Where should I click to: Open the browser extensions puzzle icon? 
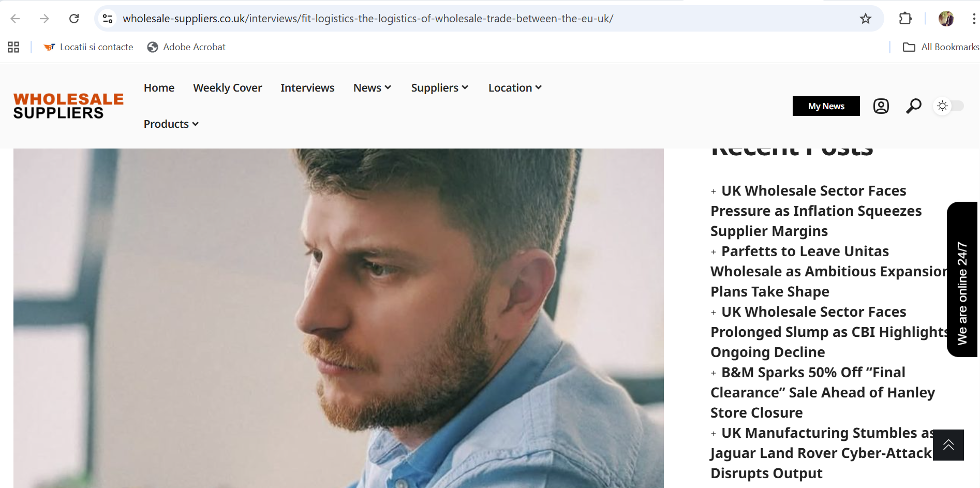[905, 19]
